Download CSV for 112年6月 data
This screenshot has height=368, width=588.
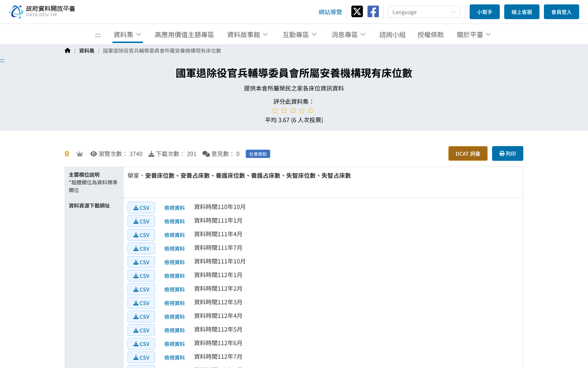pyautogui.click(x=141, y=344)
